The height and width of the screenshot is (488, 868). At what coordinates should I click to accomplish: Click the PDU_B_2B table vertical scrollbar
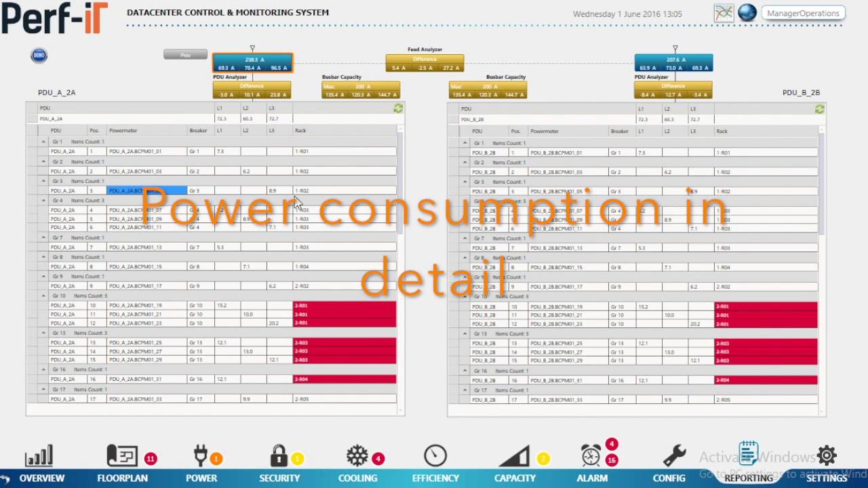pos(822,183)
